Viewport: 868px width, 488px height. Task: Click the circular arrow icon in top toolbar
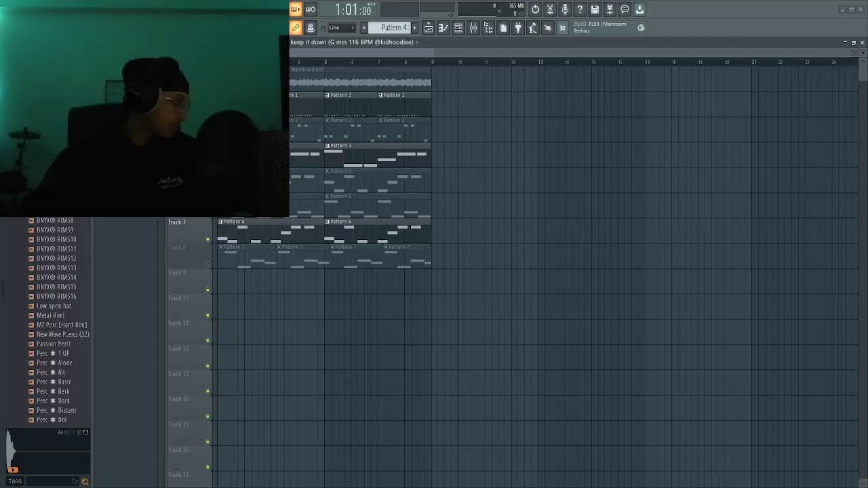click(x=535, y=9)
